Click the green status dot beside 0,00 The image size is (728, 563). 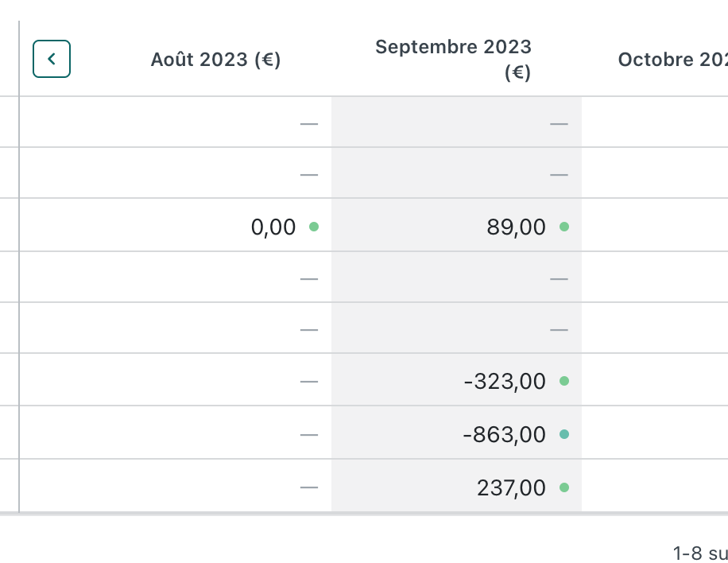pos(314,227)
